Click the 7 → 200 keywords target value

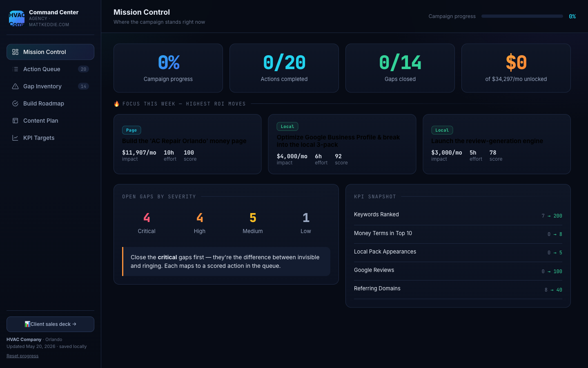point(552,216)
